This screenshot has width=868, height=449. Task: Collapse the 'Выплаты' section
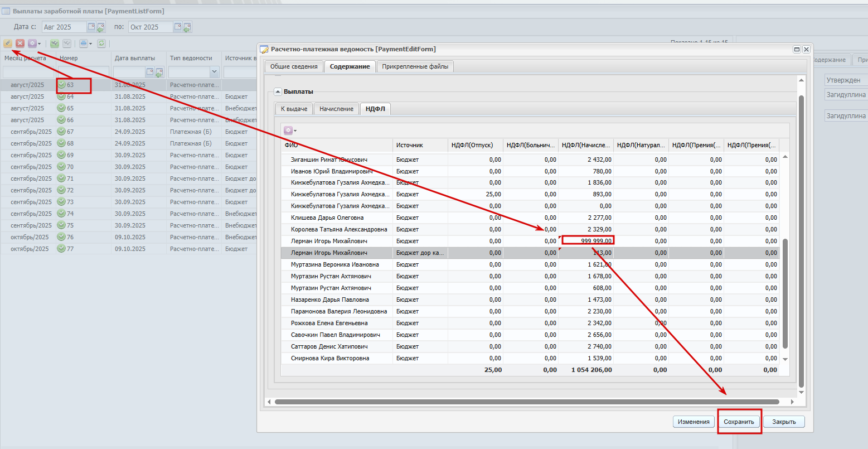(x=278, y=91)
